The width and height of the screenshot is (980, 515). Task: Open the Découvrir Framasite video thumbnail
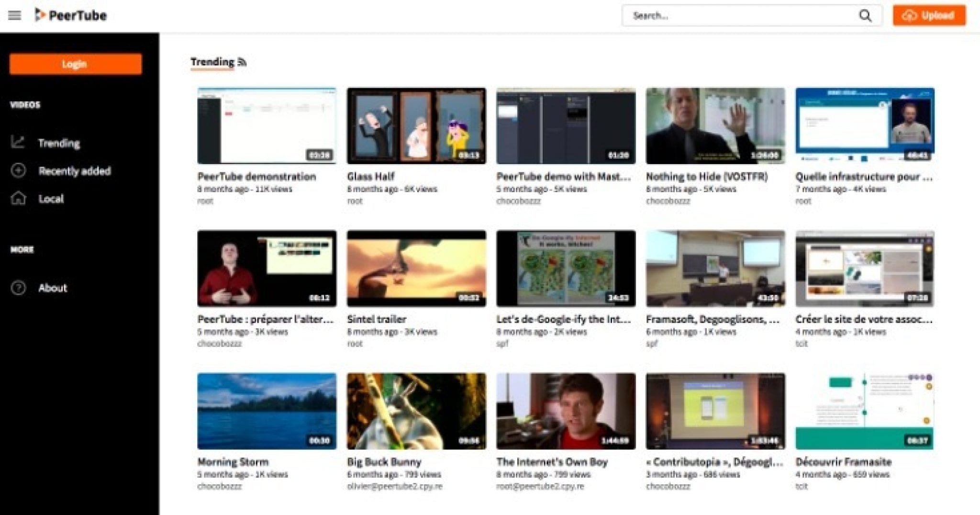pos(864,411)
